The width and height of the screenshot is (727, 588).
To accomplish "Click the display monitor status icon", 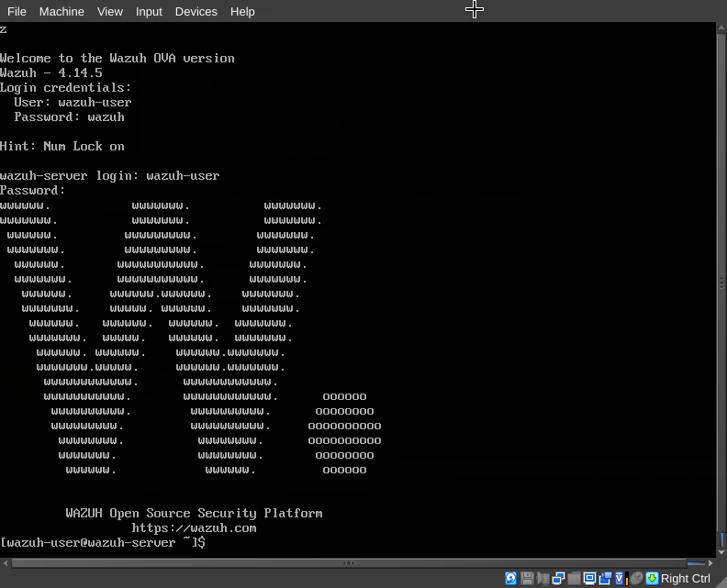I will click(589, 578).
